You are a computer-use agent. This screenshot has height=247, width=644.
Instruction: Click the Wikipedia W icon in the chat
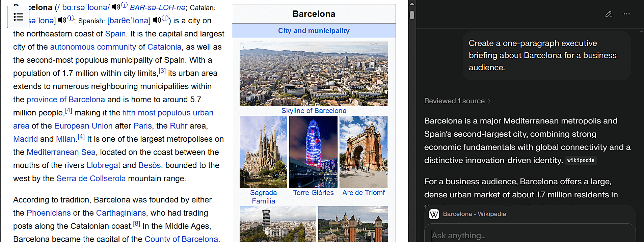coord(434,214)
